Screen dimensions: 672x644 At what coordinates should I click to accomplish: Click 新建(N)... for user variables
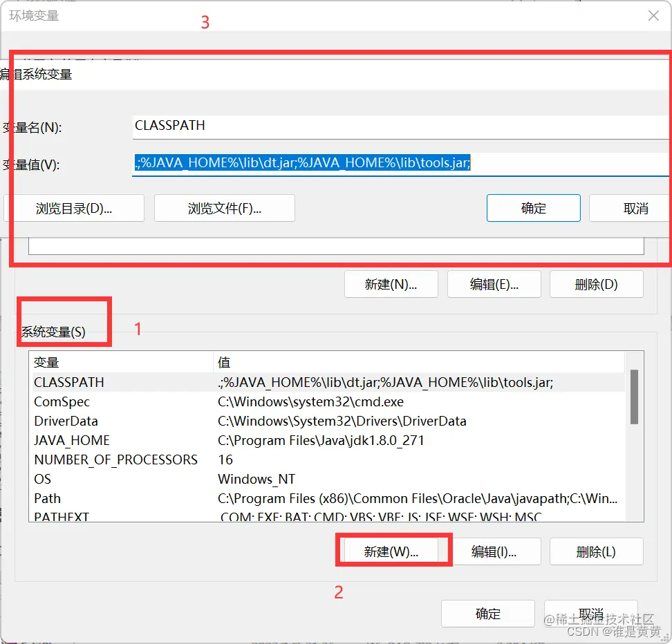click(x=391, y=284)
